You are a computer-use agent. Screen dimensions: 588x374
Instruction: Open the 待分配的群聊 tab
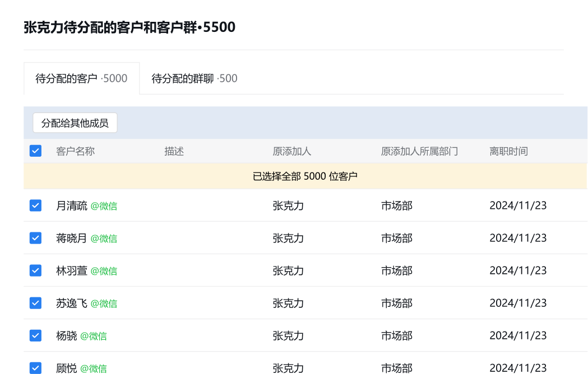pos(194,78)
